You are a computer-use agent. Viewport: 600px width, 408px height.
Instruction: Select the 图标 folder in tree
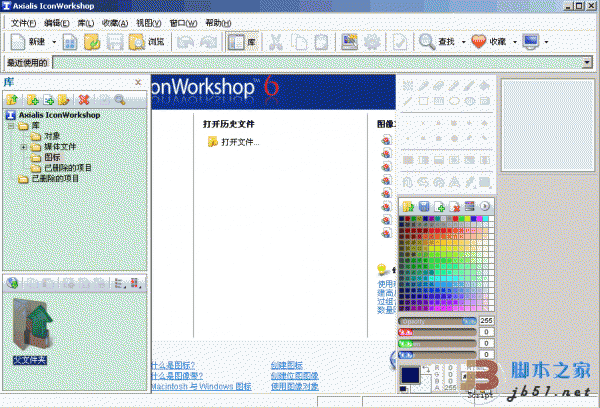coord(52,157)
